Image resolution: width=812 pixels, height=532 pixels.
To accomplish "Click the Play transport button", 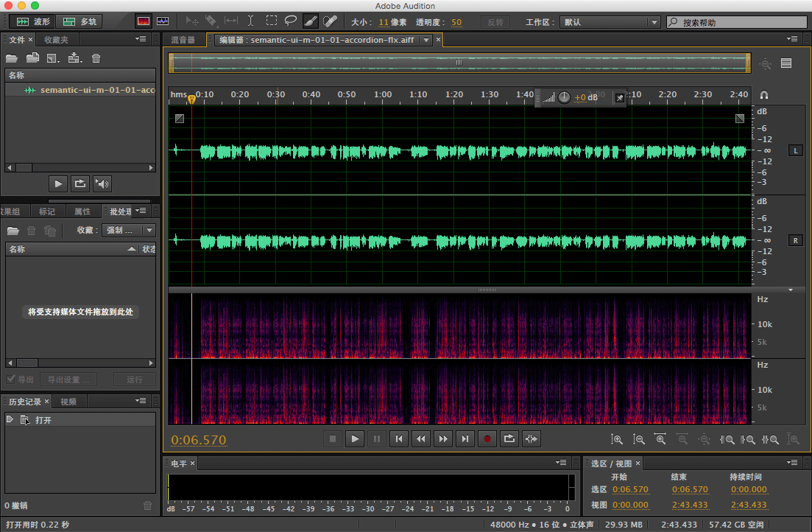I will point(355,438).
